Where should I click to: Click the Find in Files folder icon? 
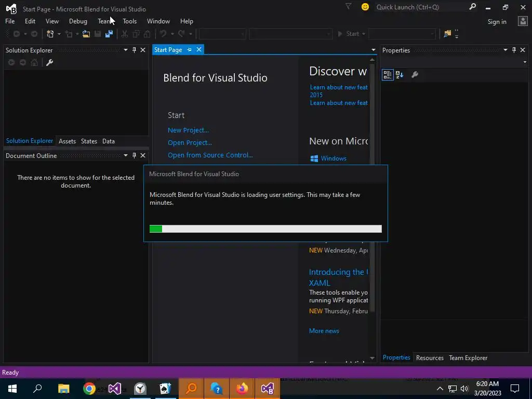[447, 34]
